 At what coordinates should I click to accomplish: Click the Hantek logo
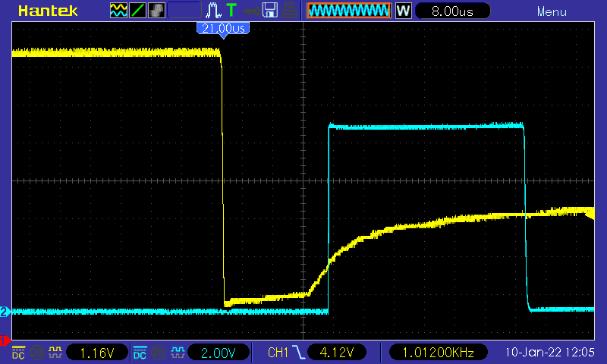48,11
